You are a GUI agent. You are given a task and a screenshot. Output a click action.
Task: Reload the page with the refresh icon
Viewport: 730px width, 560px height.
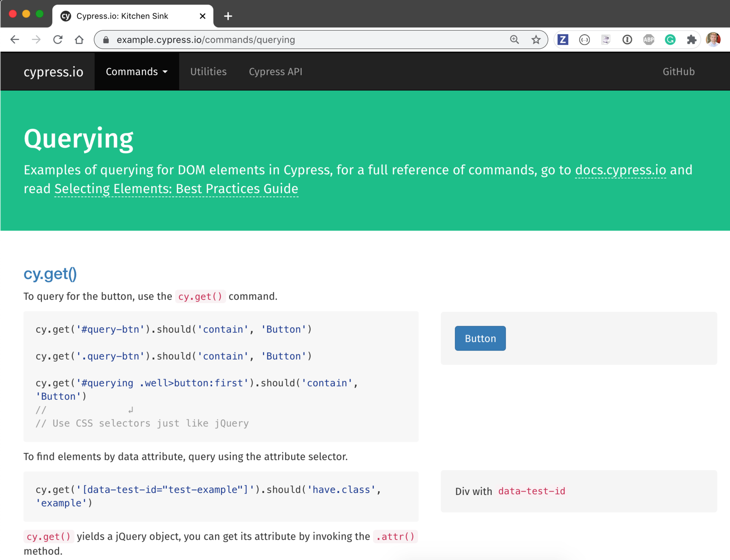pyautogui.click(x=58, y=39)
